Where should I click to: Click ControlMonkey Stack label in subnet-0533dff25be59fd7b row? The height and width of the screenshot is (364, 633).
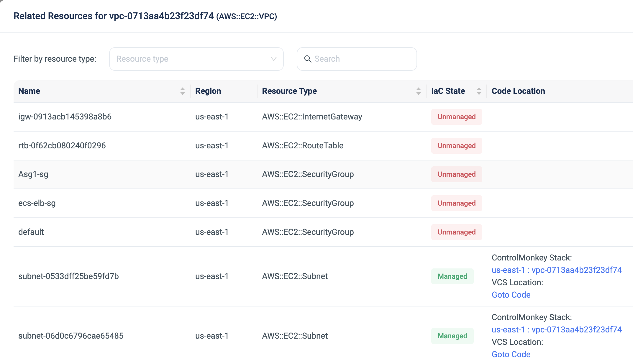point(532,258)
